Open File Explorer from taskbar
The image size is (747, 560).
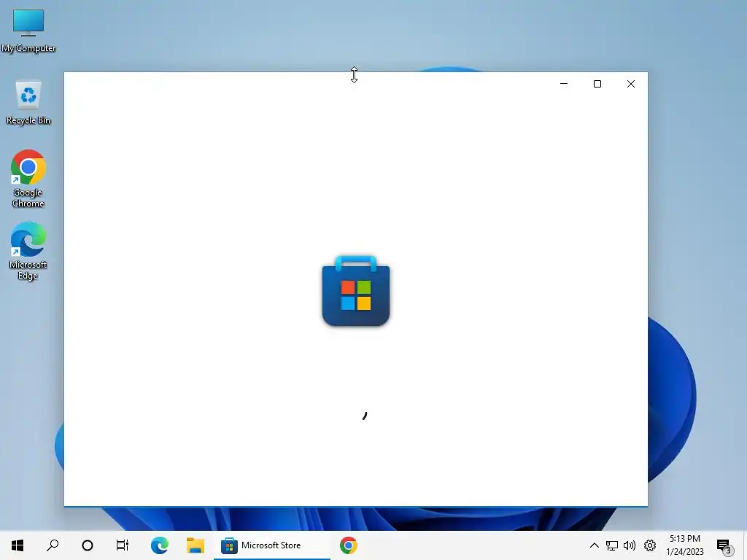click(x=196, y=545)
